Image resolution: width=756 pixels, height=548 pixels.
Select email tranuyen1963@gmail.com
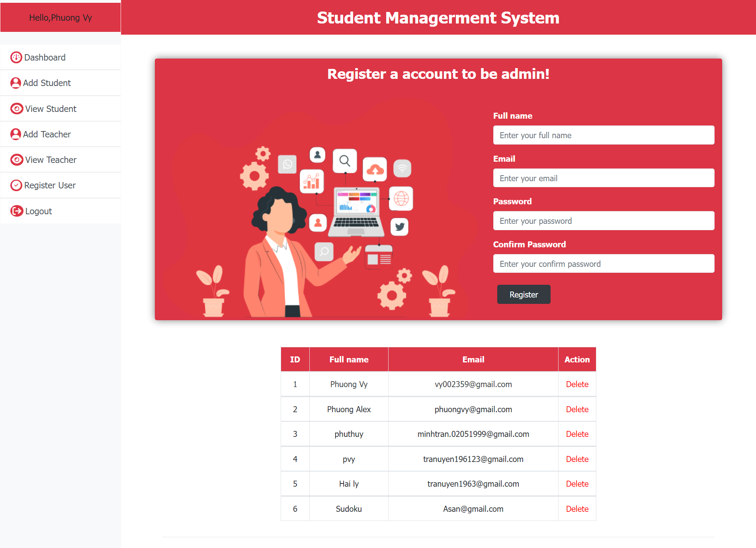[x=473, y=484]
